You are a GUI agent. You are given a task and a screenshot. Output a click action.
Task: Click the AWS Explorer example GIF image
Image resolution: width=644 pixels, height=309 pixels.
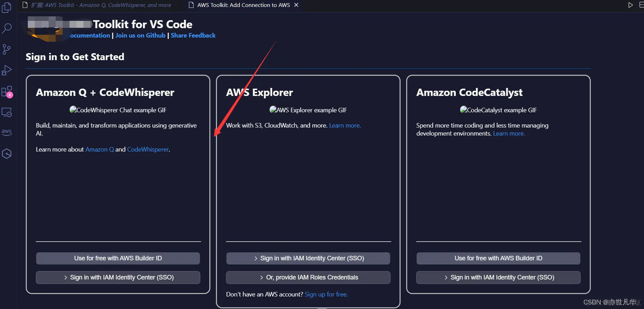point(308,110)
